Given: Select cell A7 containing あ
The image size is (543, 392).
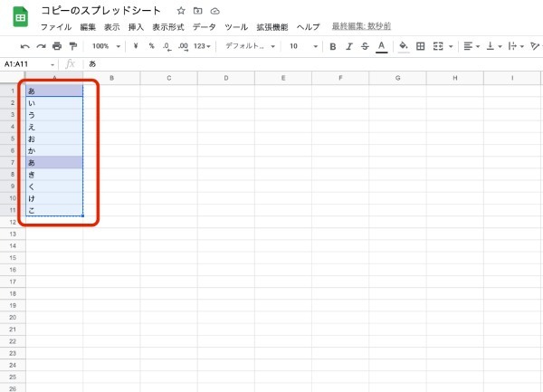Looking at the screenshot, I should (x=54, y=162).
